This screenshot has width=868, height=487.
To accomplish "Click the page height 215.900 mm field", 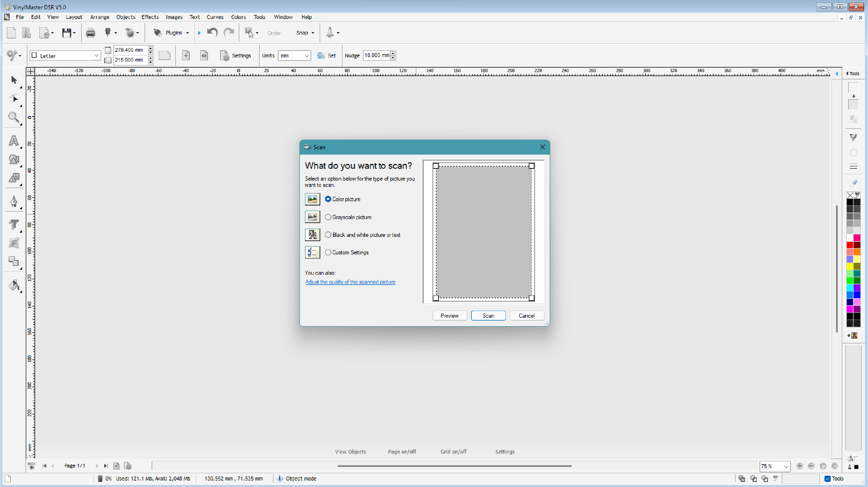I will pos(130,60).
